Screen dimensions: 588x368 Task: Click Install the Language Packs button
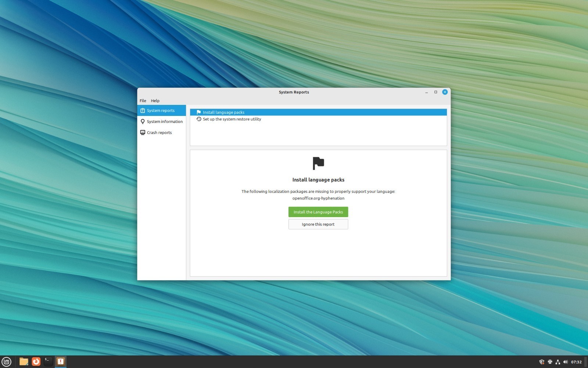[x=318, y=212]
